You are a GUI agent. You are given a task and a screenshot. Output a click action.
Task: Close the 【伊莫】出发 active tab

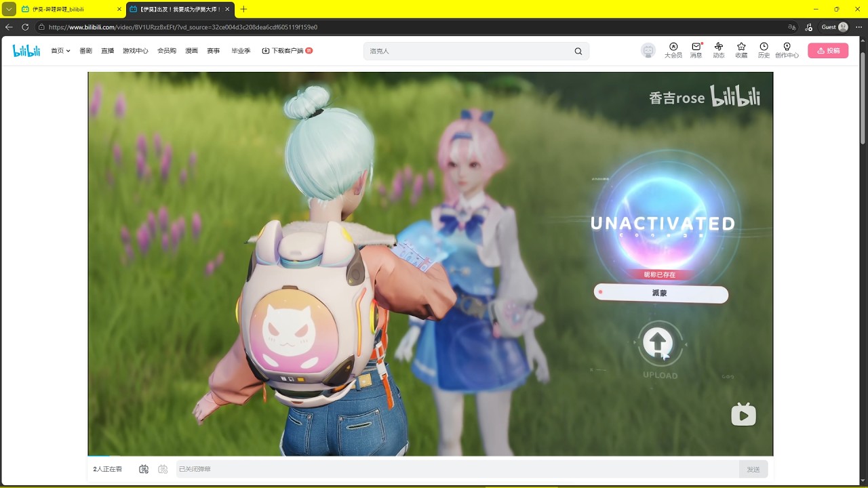point(229,9)
